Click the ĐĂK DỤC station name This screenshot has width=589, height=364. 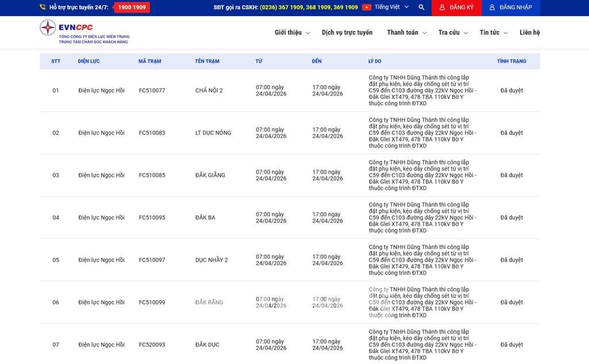[207, 344]
